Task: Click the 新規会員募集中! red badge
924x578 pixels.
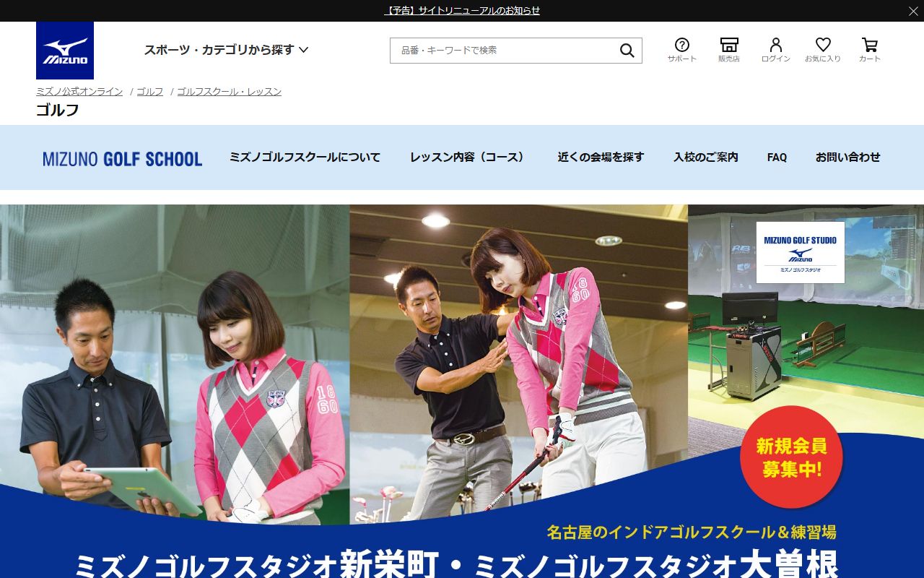Action: pos(791,457)
